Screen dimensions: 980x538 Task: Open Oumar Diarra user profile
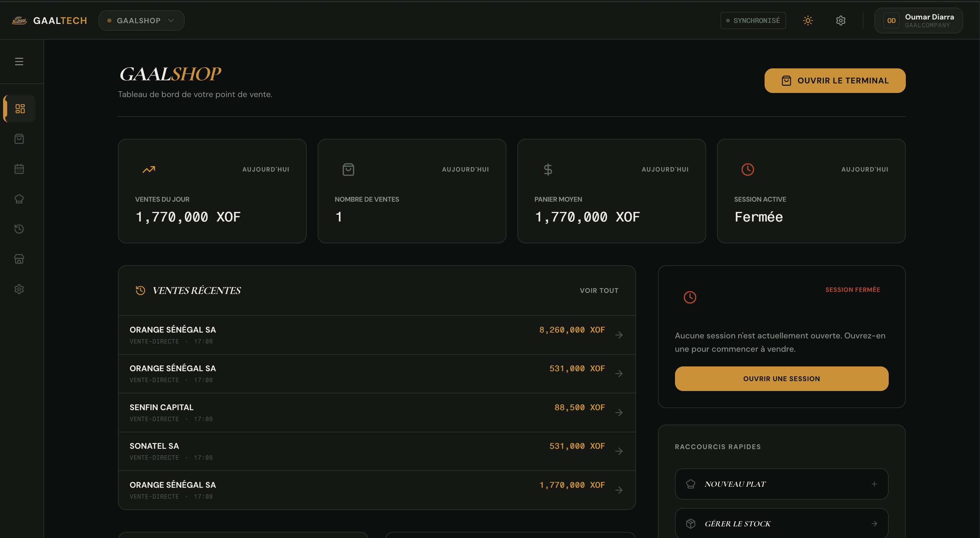[x=918, y=21]
